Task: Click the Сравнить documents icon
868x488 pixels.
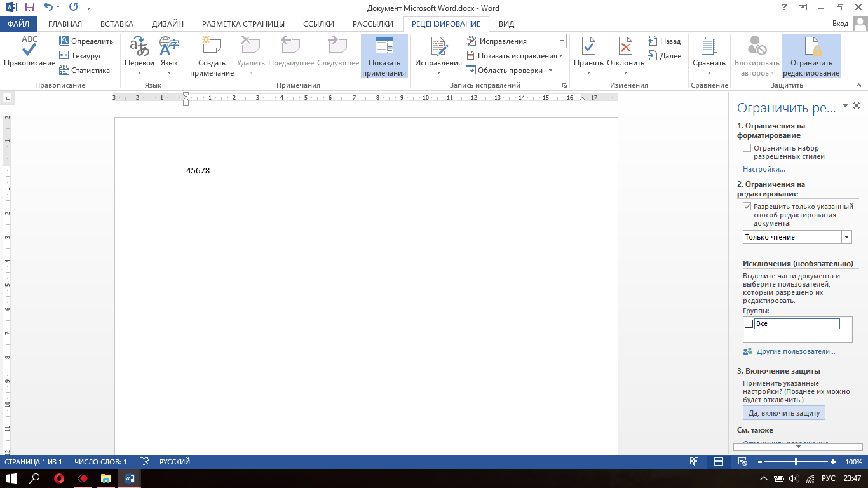Action: pos(709,46)
